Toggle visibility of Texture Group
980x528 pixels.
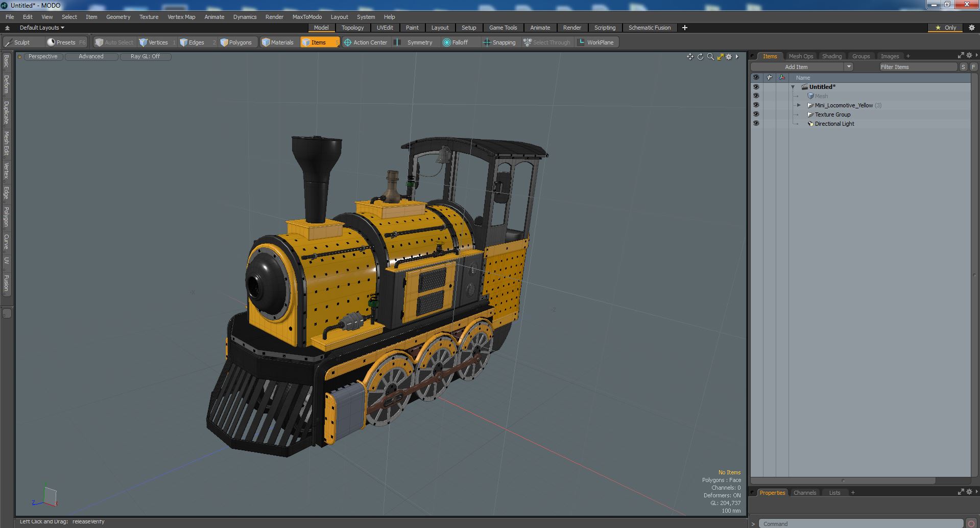756,114
